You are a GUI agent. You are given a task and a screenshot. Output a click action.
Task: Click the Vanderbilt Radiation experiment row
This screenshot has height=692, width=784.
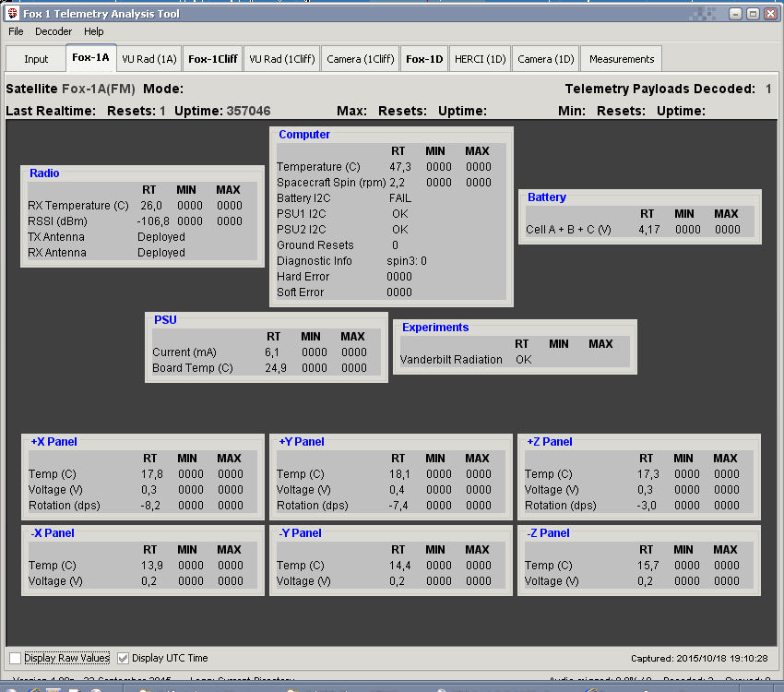point(451,360)
